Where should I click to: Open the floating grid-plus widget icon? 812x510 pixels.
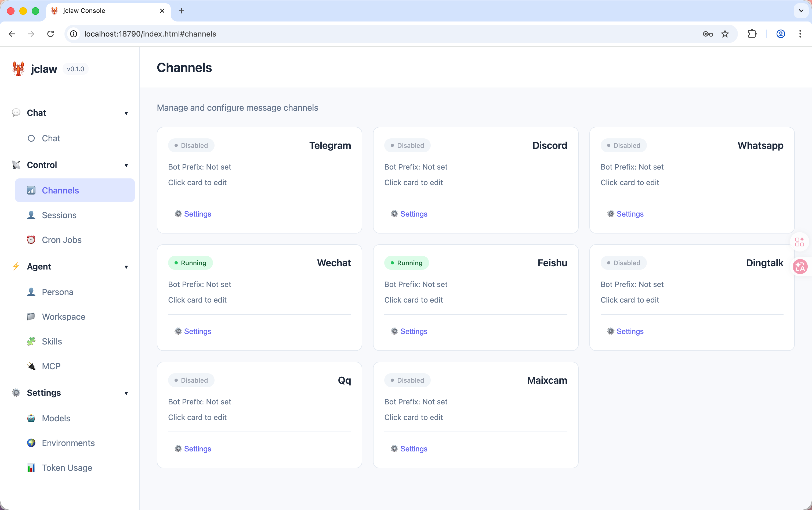800,242
